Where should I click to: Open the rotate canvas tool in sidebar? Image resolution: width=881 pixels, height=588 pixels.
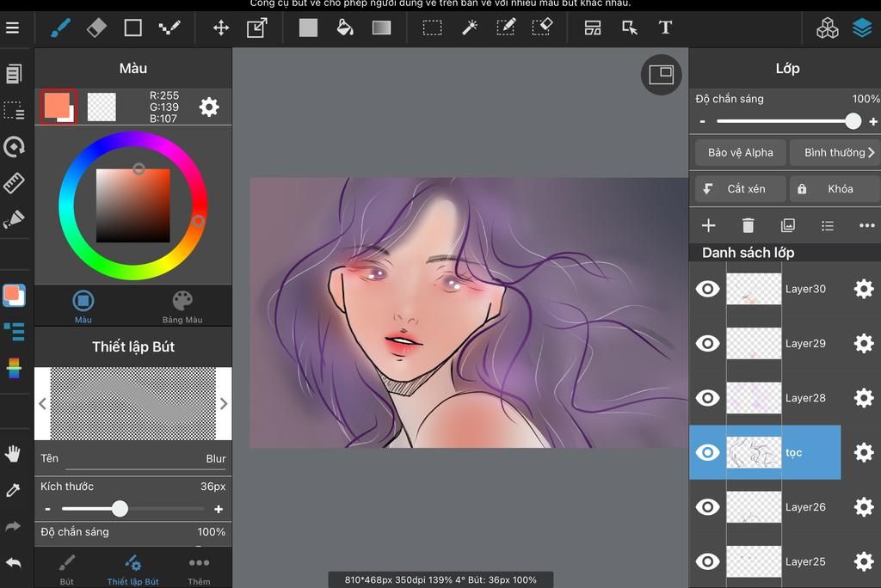tap(14, 147)
